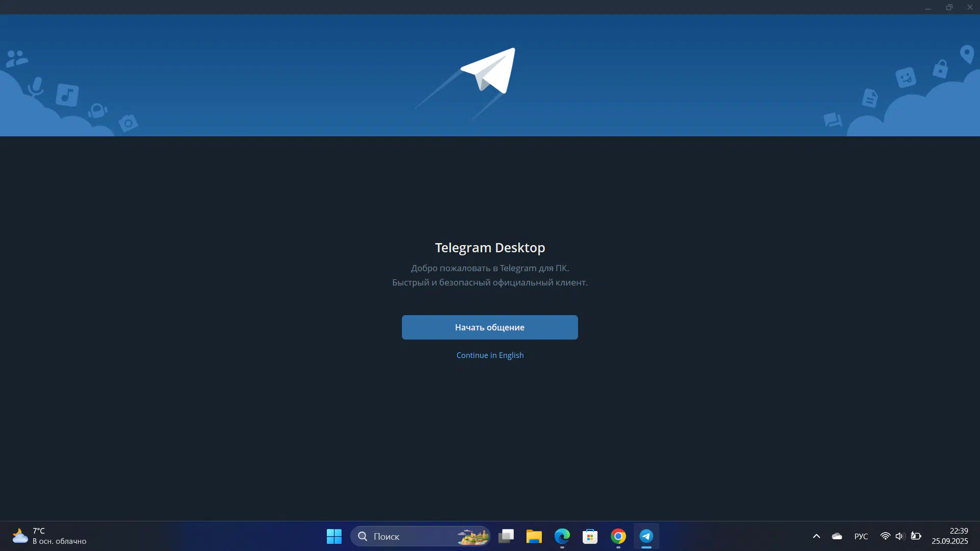Open Wi-Fi network settings tray icon
This screenshot has height=551, width=980.
(x=885, y=536)
